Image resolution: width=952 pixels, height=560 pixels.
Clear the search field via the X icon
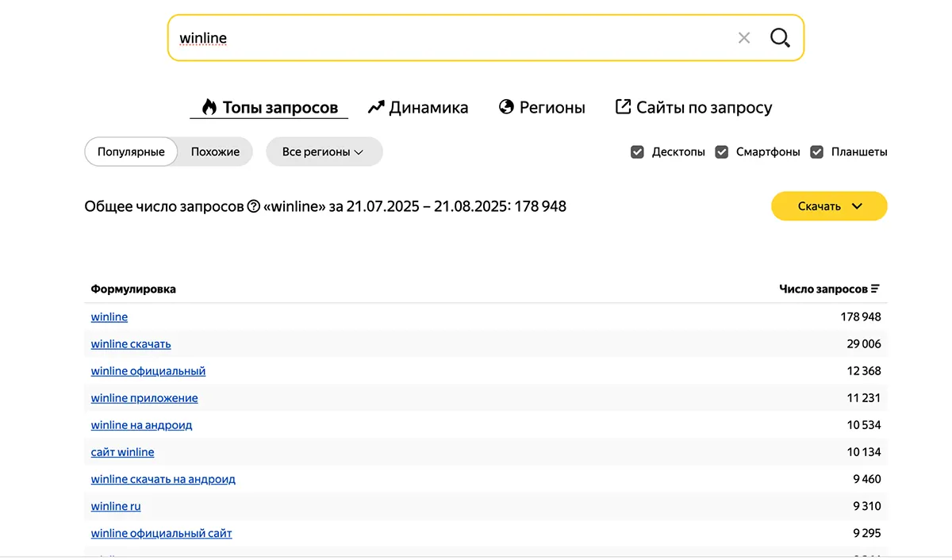pyautogui.click(x=744, y=37)
